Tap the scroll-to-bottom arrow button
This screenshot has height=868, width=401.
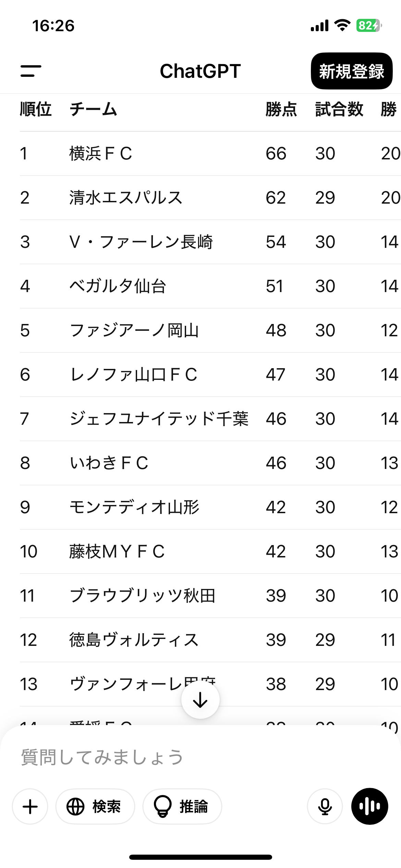tap(200, 700)
